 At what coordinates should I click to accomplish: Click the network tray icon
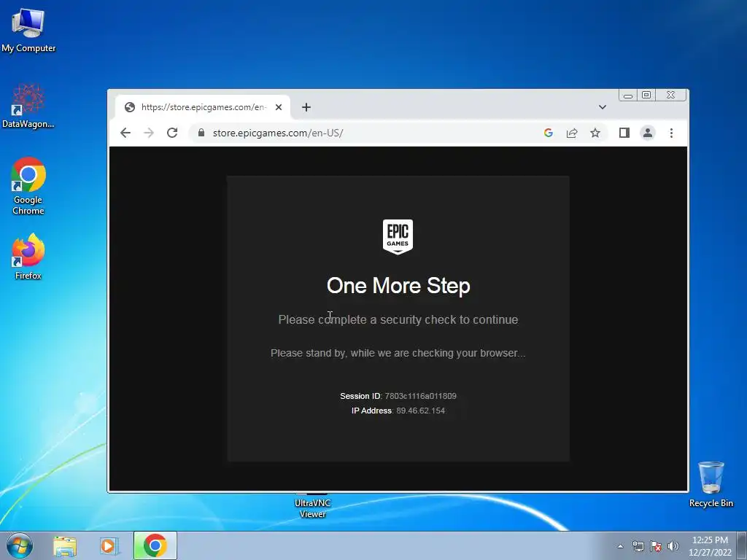[x=638, y=546]
